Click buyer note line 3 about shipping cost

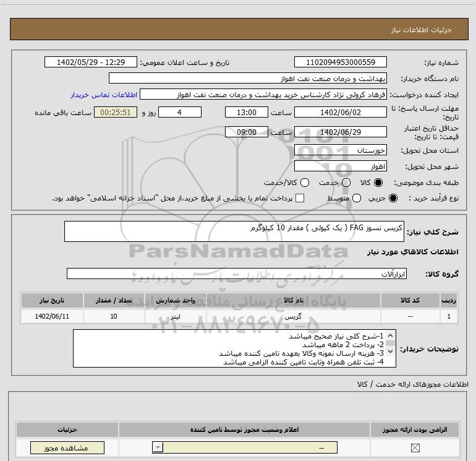301,353
